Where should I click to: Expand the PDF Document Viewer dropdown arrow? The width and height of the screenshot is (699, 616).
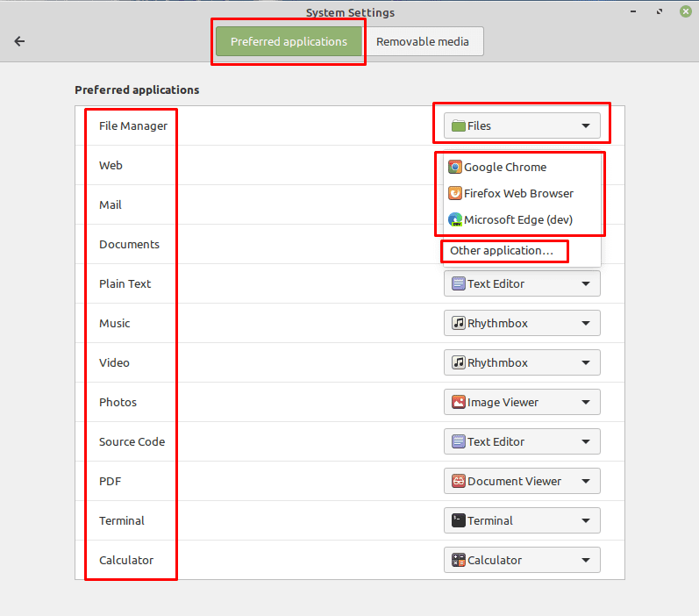coord(586,481)
